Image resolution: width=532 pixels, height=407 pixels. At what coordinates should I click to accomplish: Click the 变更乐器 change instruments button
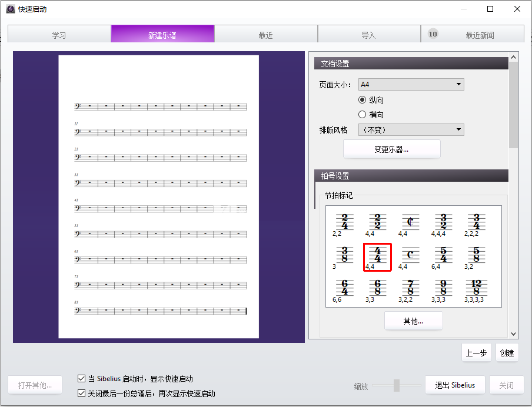coord(391,149)
